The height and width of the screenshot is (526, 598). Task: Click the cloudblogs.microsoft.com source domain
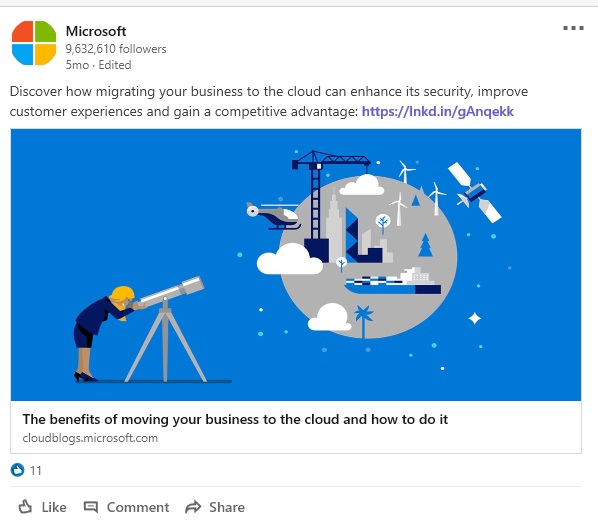(90, 438)
